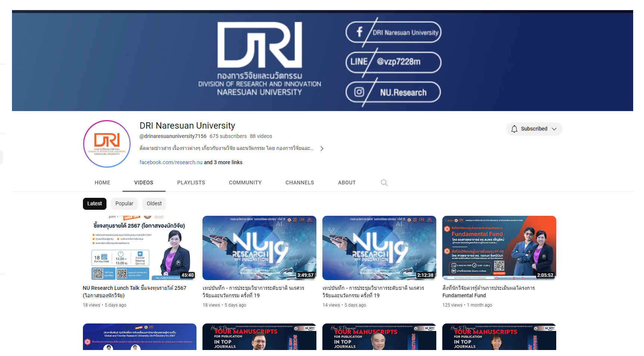Viewport: 644px width, 356px height.
Task: Select the Latest filter chip
Action: (95, 203)
